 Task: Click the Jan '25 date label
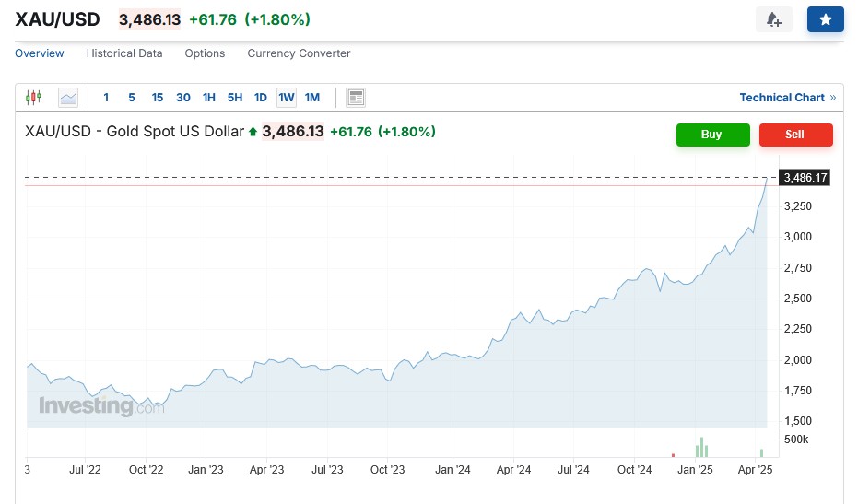695,470
